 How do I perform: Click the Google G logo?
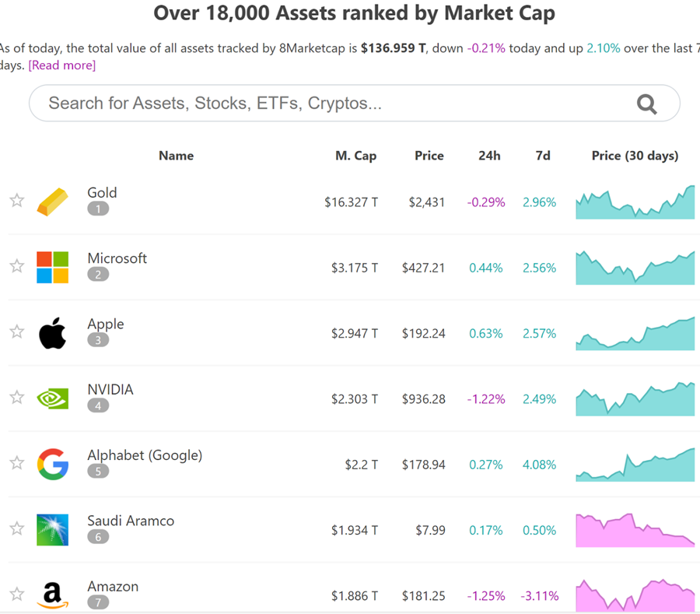[52, 465]
